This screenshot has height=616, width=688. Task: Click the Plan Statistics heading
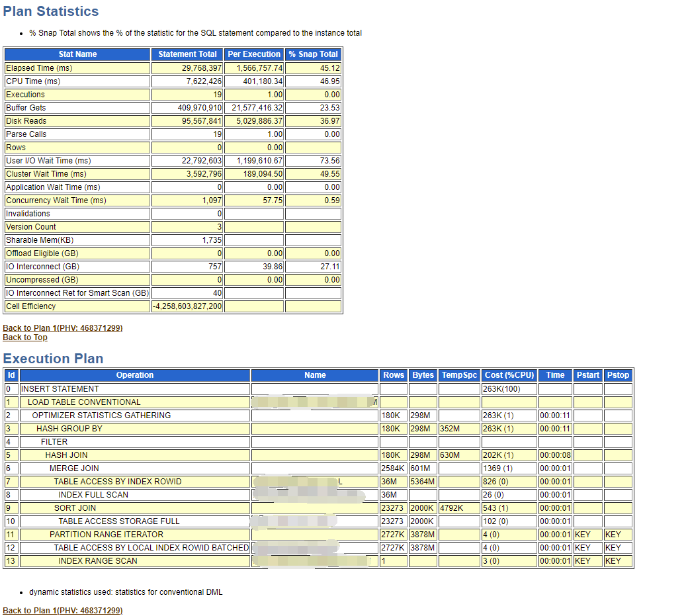[51, 11]
